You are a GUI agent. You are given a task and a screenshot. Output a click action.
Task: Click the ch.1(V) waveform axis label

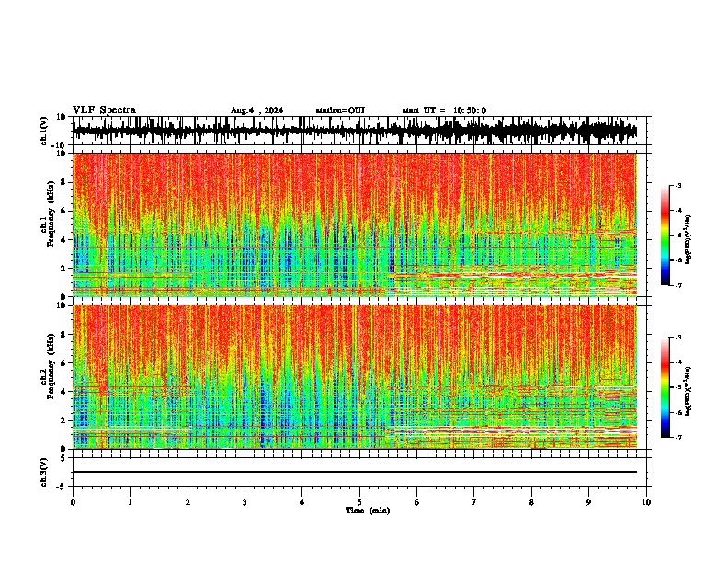tap(44, 131)
